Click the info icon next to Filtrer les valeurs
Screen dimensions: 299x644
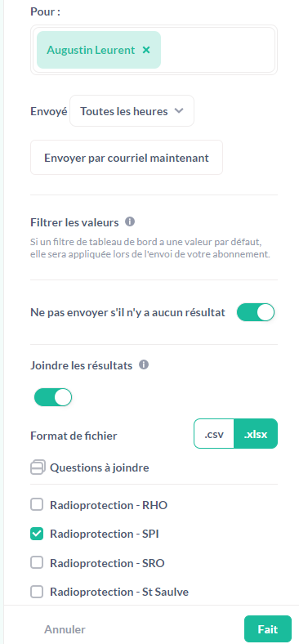[x=130, y=222]
